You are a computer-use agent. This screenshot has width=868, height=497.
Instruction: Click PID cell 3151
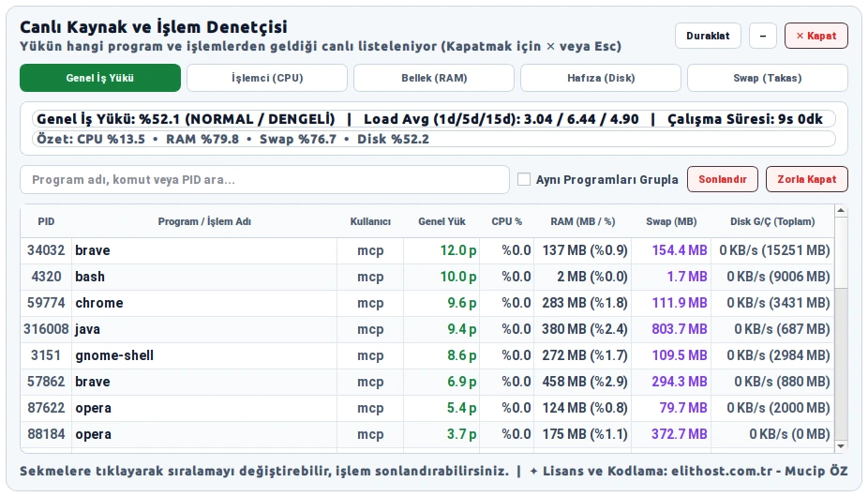[x=46, y=355]
